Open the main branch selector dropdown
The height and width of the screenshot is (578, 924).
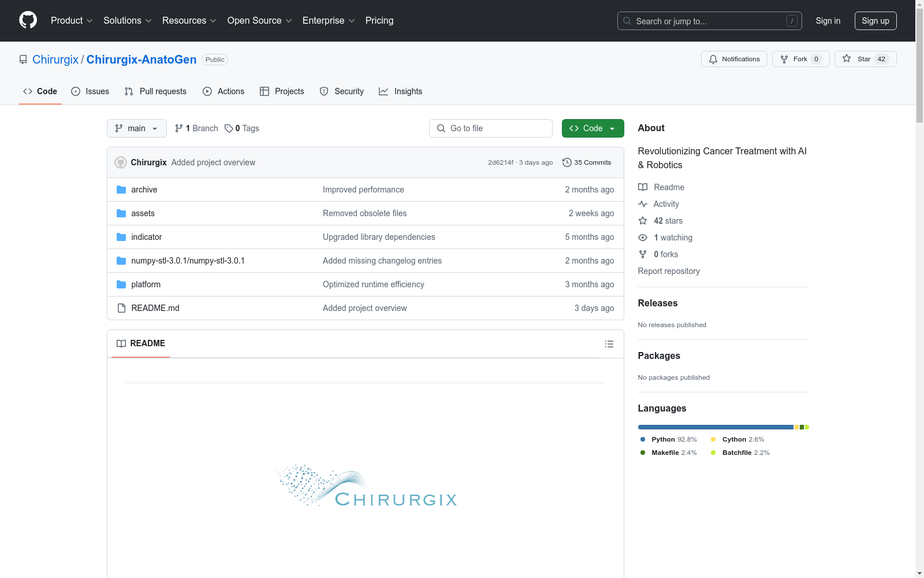coord(137,128)
